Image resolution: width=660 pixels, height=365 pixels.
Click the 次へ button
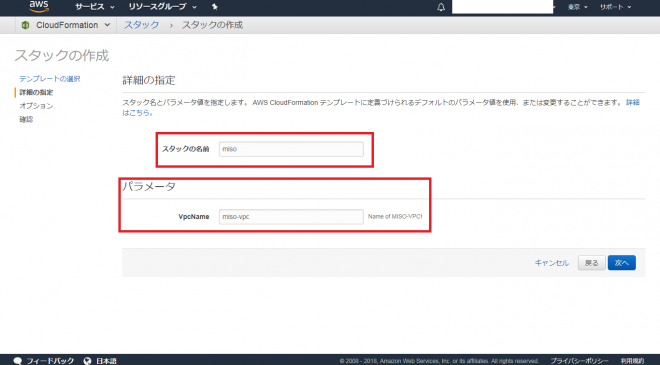622,263
